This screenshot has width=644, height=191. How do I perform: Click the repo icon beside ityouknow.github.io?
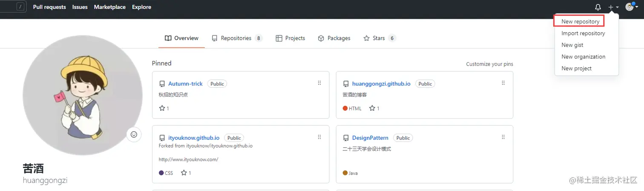[162, 138]
